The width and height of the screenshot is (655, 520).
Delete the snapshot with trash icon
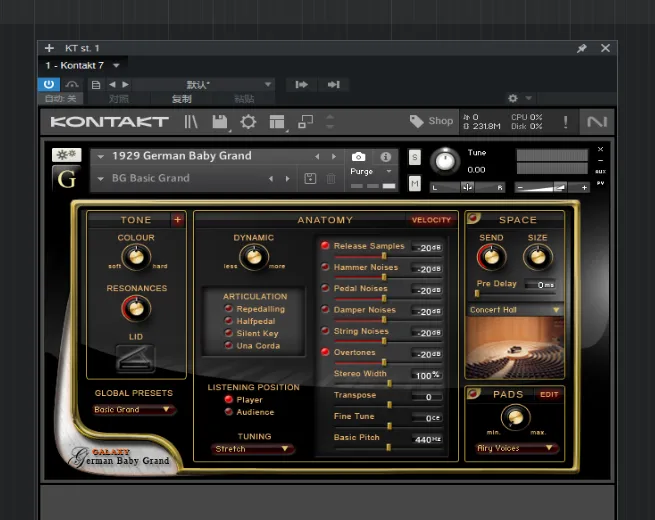click(x=331, y=178)
